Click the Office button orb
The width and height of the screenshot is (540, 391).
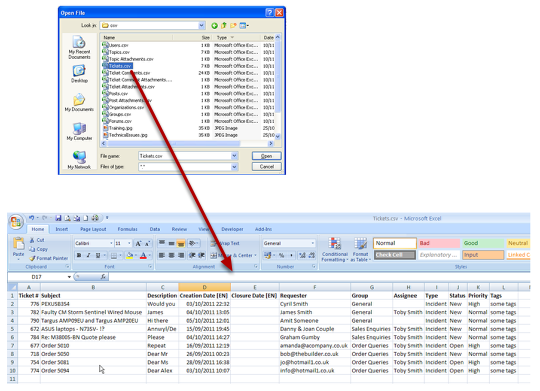16,222
